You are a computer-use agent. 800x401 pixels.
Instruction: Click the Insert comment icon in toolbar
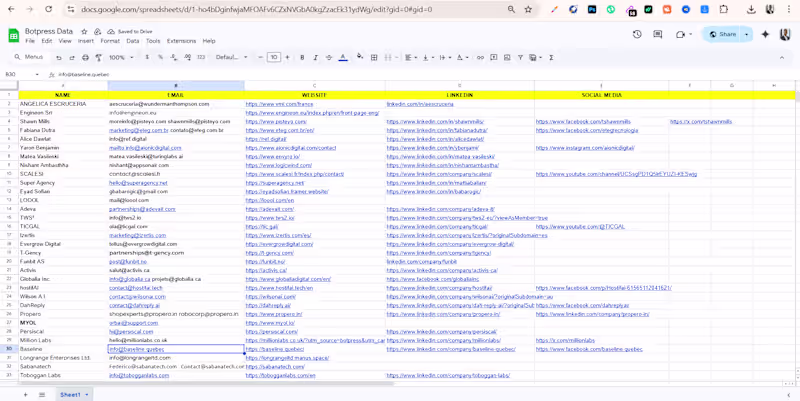click(x=493, y=58)
